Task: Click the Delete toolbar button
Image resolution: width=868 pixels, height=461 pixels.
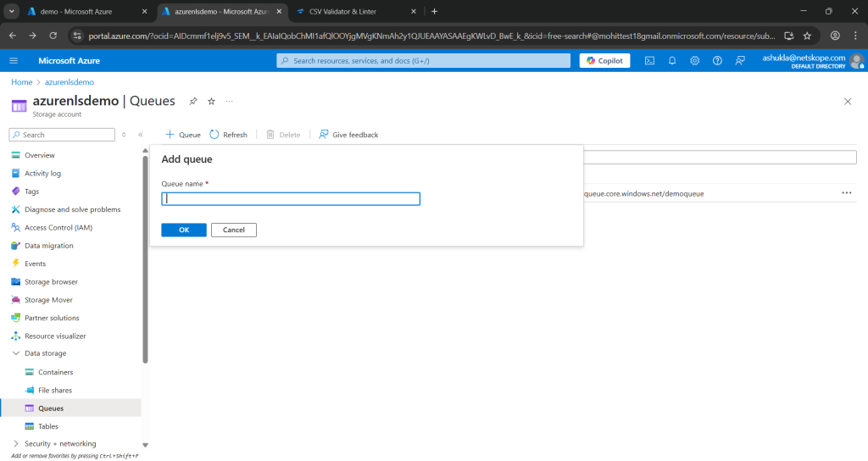Action: tap(283, 135)
